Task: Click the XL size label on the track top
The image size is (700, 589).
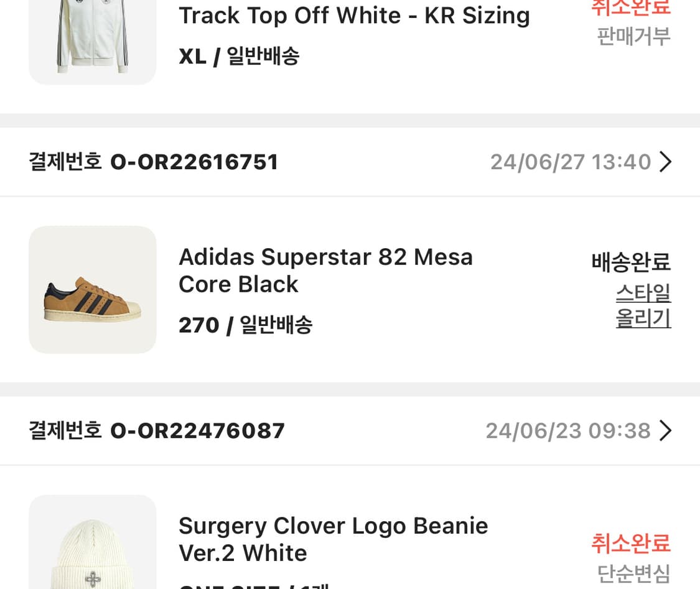Action: pyautogui.click(x=192, y=56)
